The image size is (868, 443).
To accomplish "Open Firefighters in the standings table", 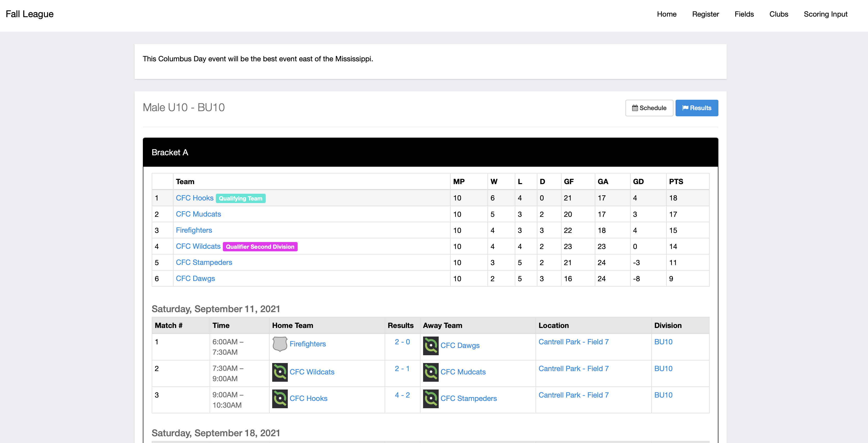I will 194,230.
